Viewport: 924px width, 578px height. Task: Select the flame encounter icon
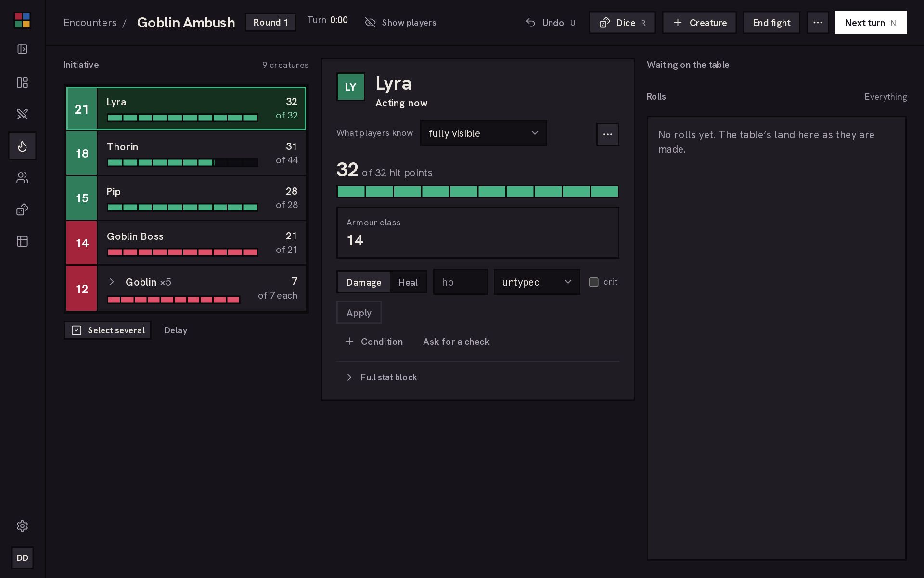22,146
